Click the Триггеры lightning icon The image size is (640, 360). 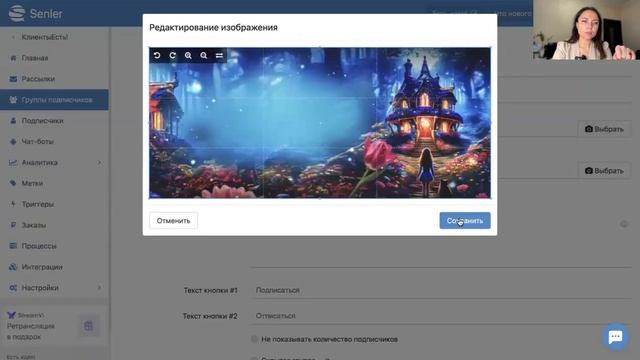click(x=13, y=204)
